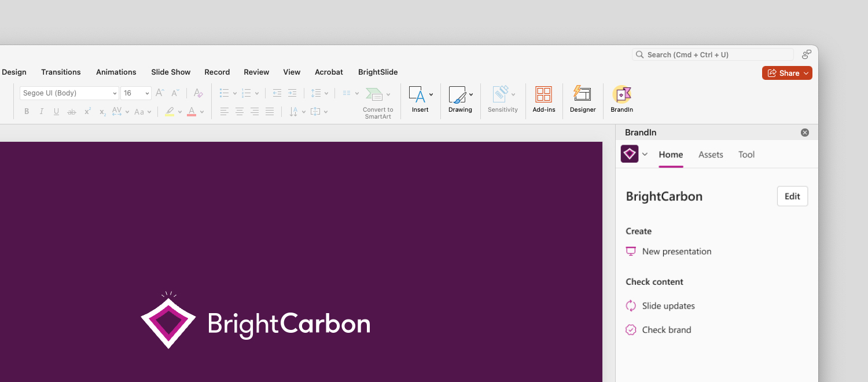
Task: Open the bullet styles dropdown arrow
Action: 235,93
